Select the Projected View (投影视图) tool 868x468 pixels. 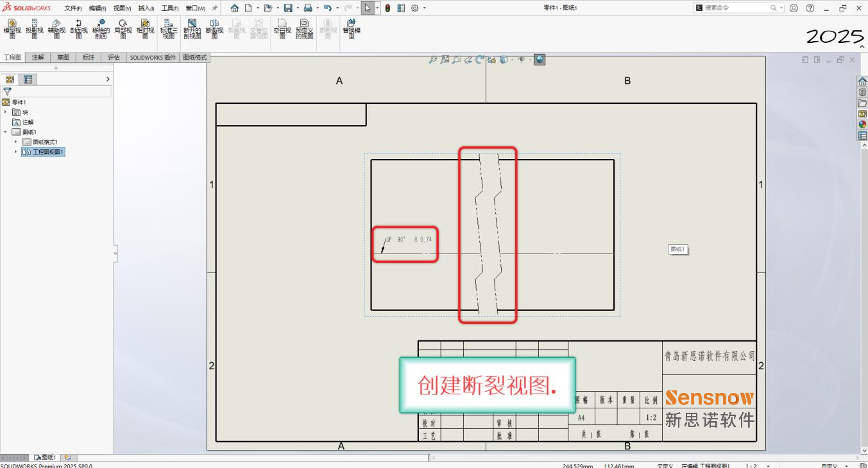pyautogui.click(x=35, y=29)
